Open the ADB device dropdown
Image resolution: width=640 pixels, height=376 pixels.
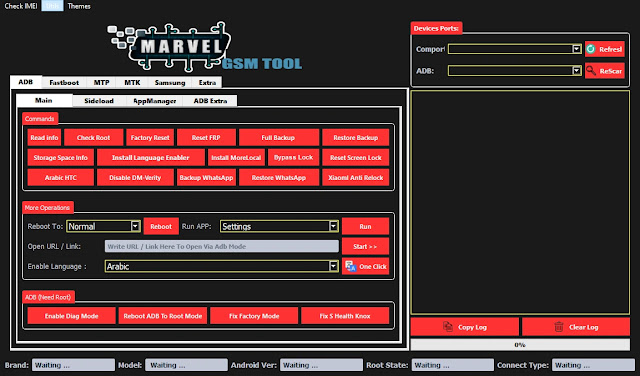tap(515, 71)
